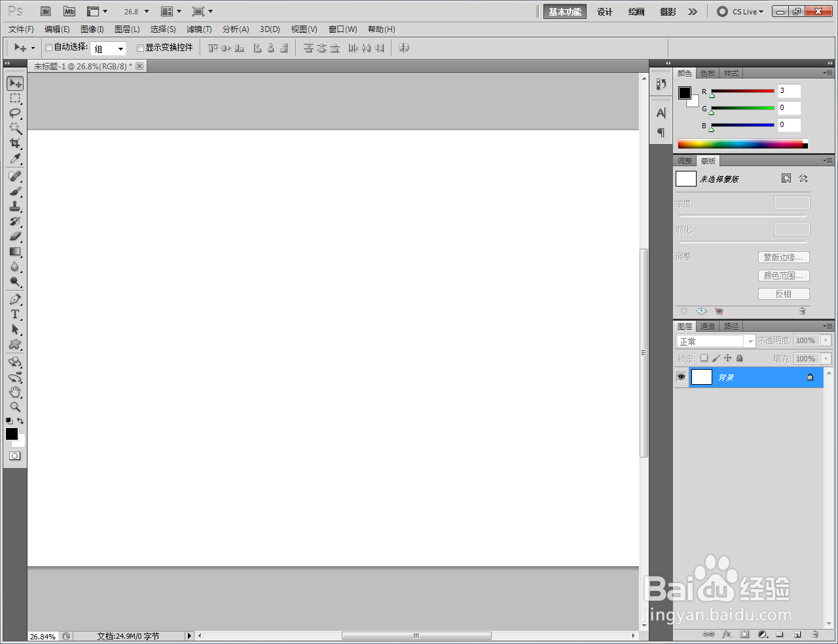
Task: Launch Adobe Bridge from top bar
Action: pyautogui.click(x=46, y=11)
